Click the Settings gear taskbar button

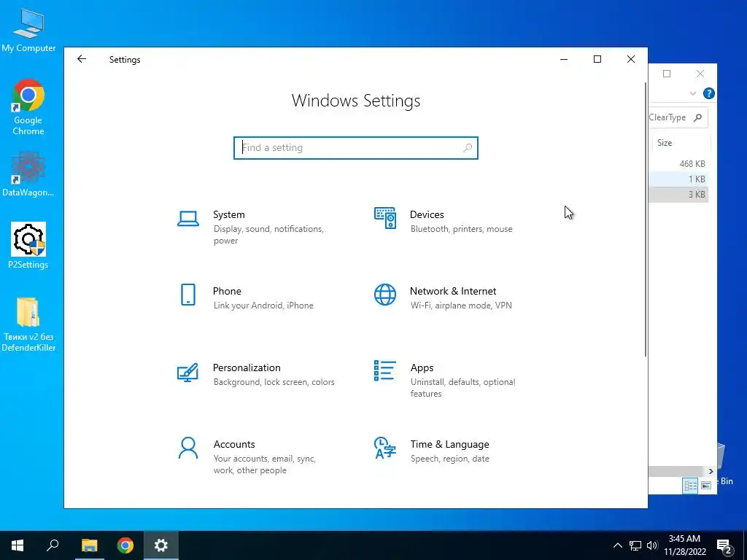click(x=161, y=545)
